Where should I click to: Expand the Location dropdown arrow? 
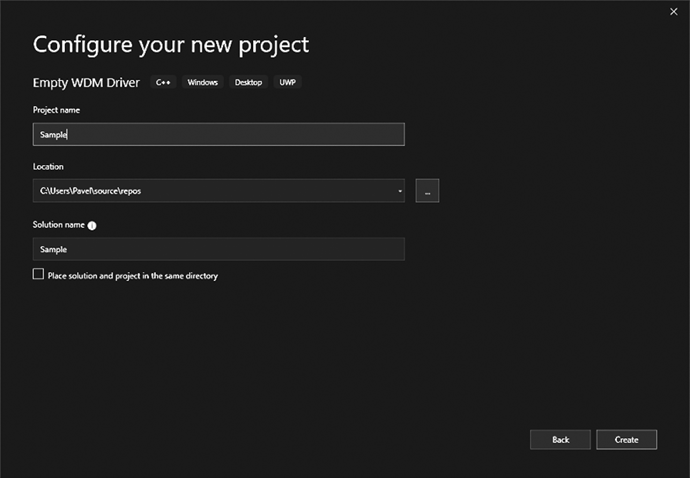pyautogui.click(x=399, y=191)
